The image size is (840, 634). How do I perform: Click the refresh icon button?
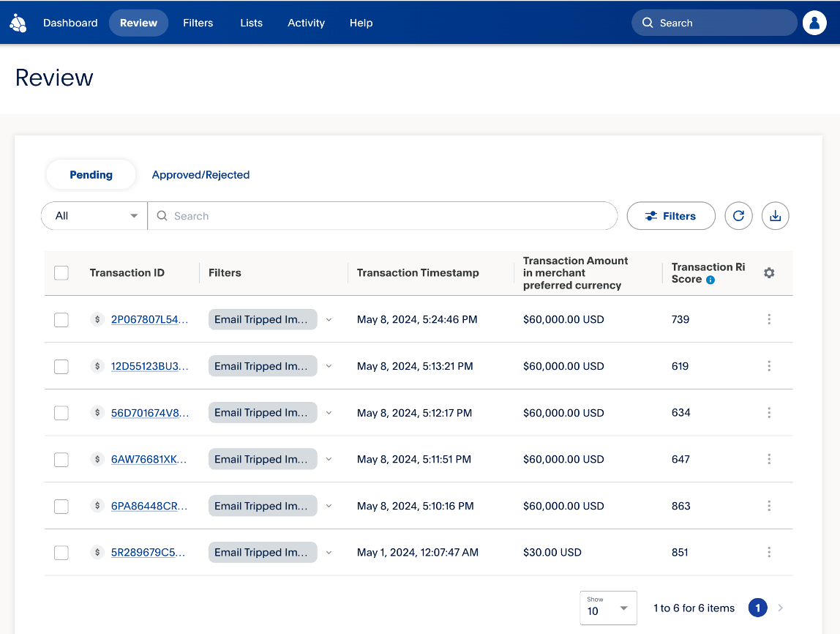738,216
